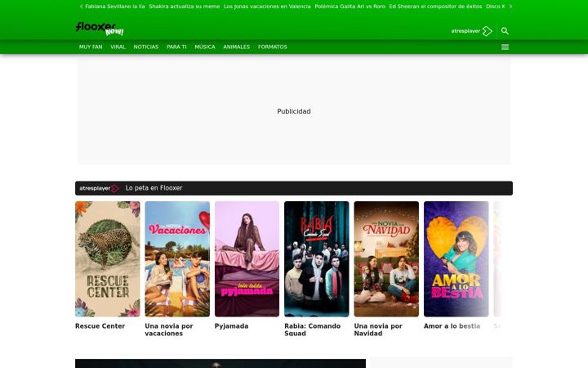Click the Flooxer Now logo
The image size is (588, 368).
(100, 29)
